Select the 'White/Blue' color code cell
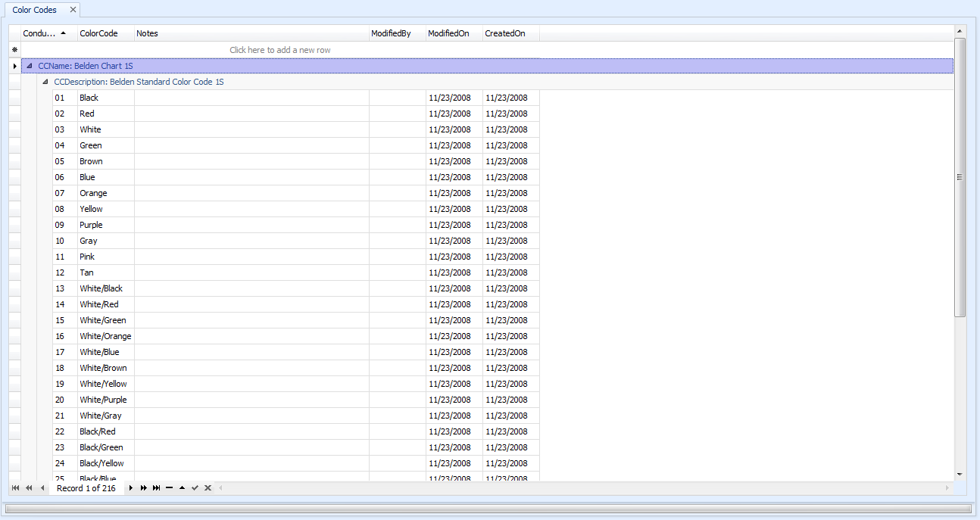Screen dimensions: 980x520 [105, 352]
